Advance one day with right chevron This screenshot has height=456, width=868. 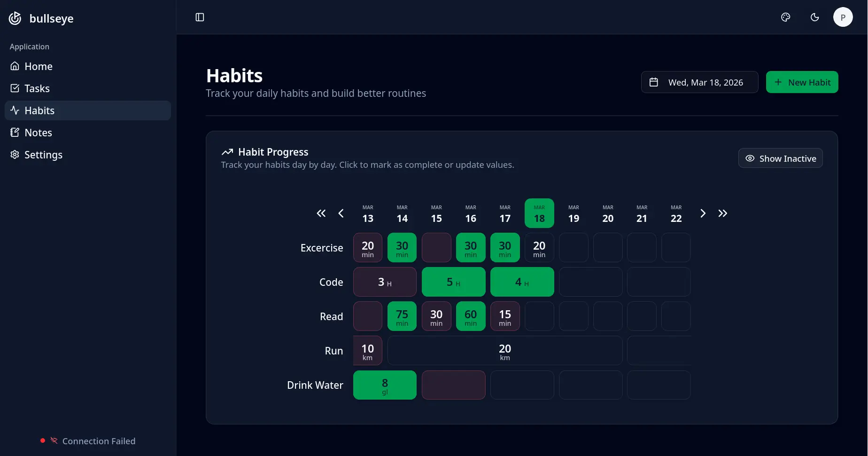(x=703, y=213)
